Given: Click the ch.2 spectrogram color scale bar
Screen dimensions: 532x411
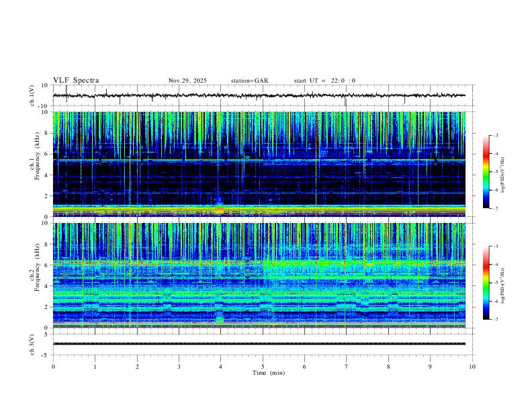Looking at the screenshot, I should pos(486,283).
